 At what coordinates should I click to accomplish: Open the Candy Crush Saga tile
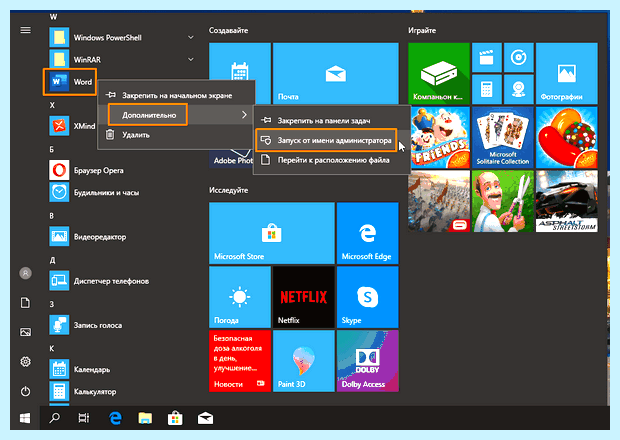pyautogui.click(x=567, y=138)
